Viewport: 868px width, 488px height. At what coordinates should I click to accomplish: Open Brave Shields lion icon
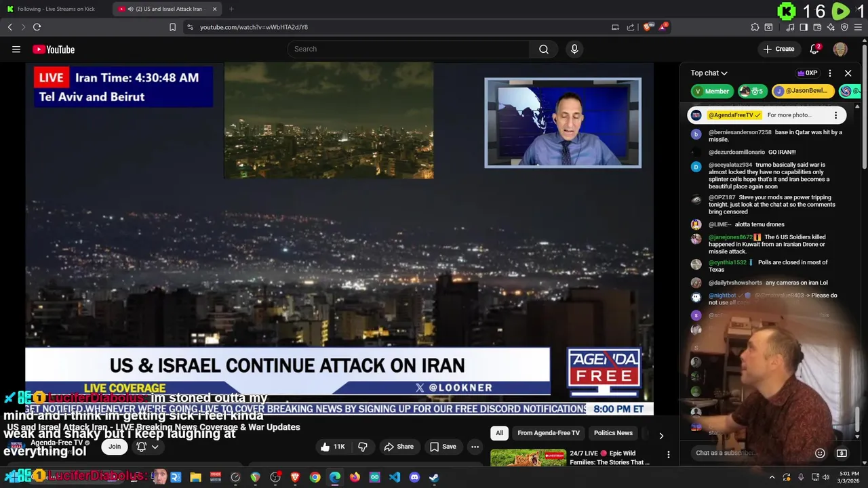(647, 27)
